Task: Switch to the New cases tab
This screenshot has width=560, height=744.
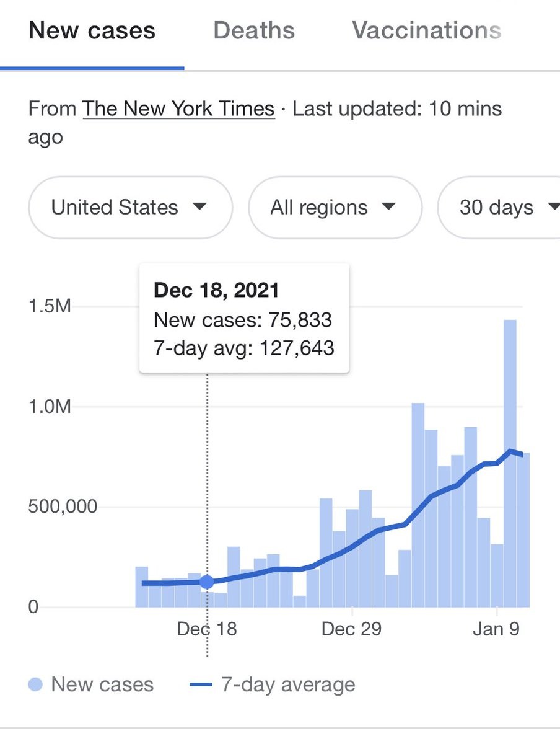Action: (92, 30)
